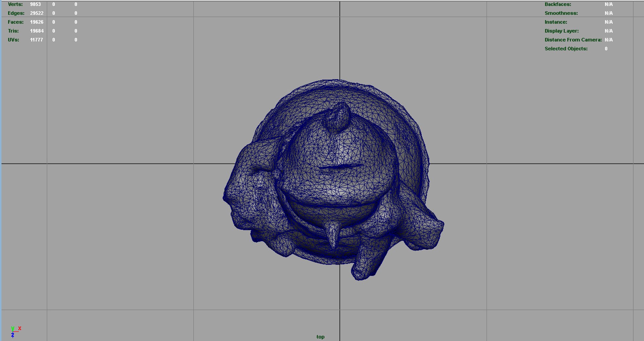
Task: Click the UVs label
Action: pos(13,40)
